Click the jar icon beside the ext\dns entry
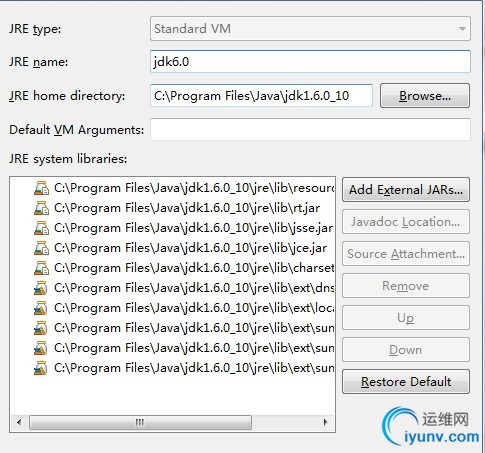This screenshot has height=453, width=485. pos(41,288)
